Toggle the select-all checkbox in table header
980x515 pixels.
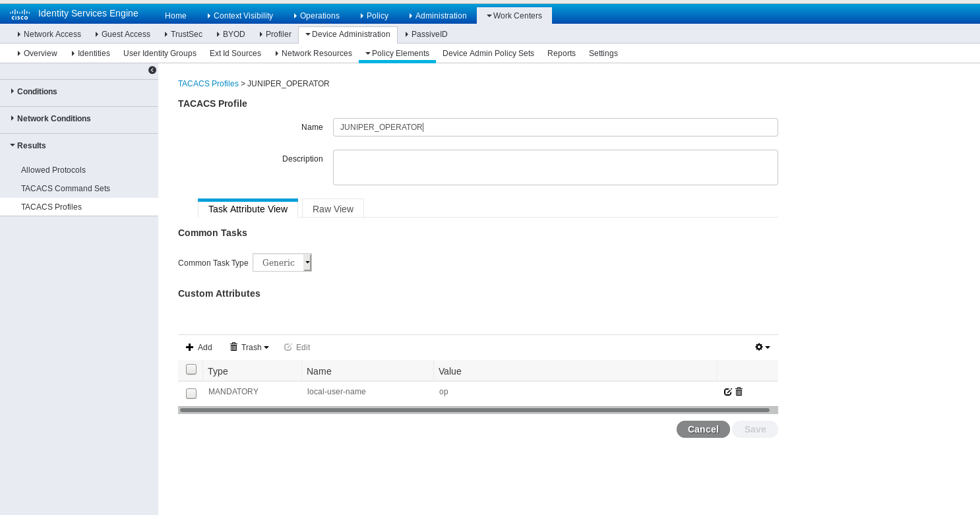pyautogui.click(x=191, y=369)
